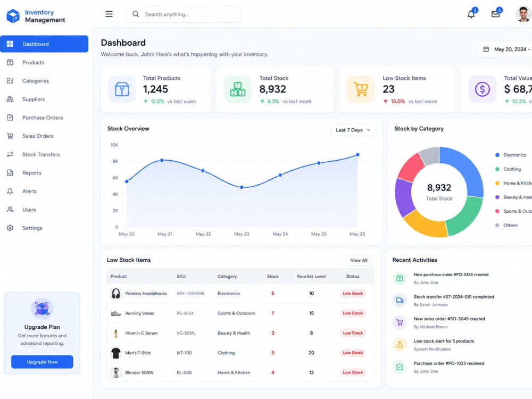
Task: Click the Stock column header
Action: click(272, 276)
